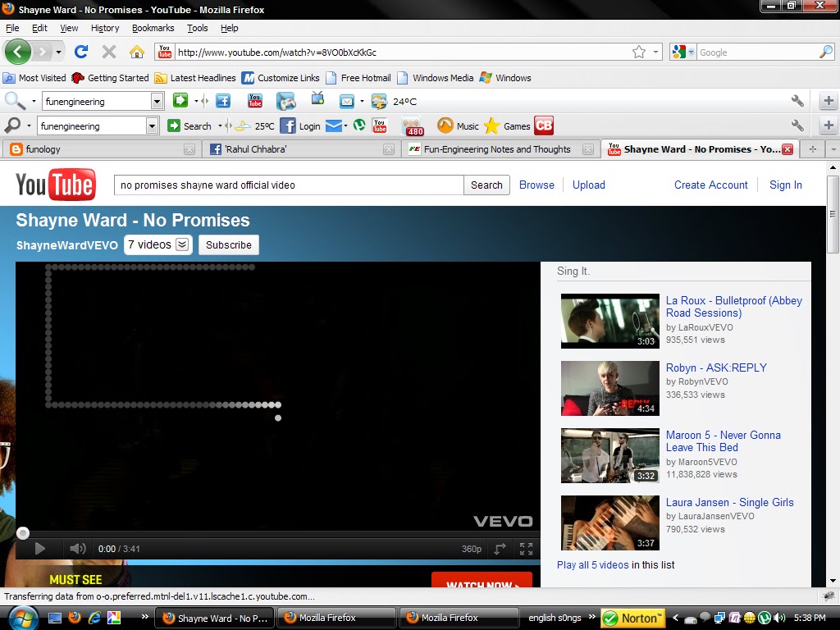Click the YouTube search input field

click(x=289, y=185)
